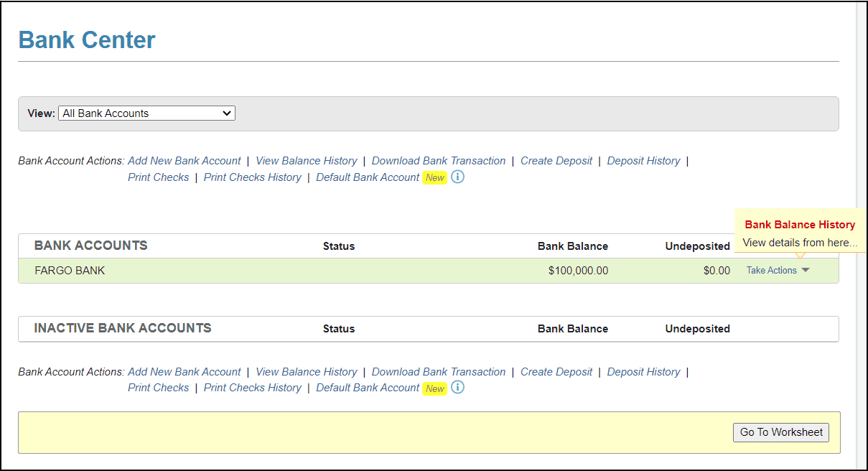Click Default Bank Account link above Bank Accounts table
This screenshot has width=868, height=471.
pos(368,177)
